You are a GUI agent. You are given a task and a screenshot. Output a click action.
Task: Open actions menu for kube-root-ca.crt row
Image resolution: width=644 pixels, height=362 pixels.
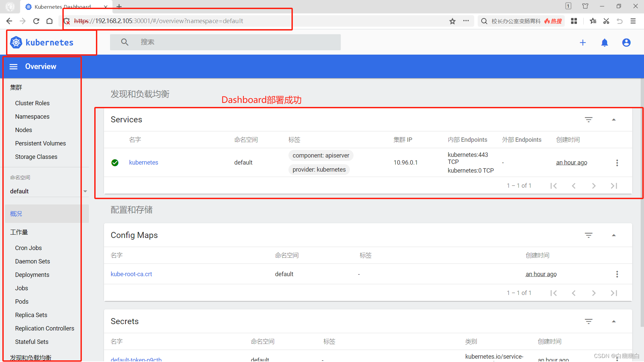click(617, 274)
